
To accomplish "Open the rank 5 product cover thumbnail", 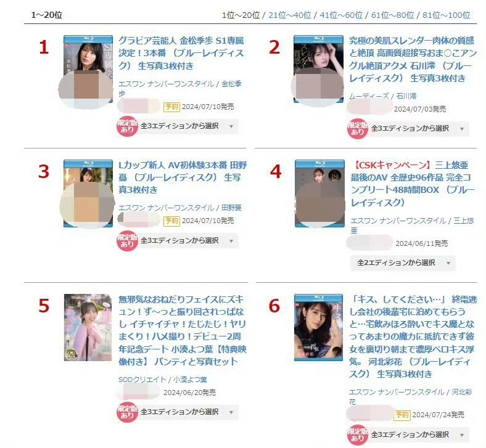I will [88, 328].
